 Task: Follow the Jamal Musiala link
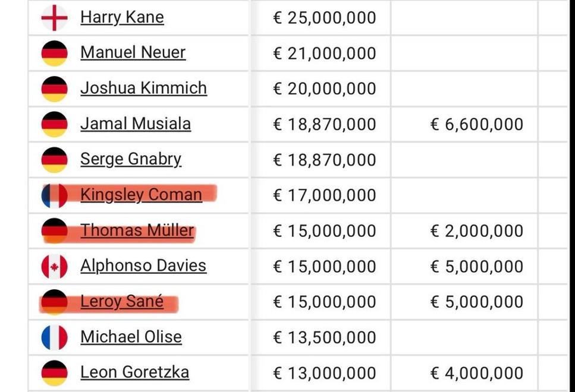[136, 124]
